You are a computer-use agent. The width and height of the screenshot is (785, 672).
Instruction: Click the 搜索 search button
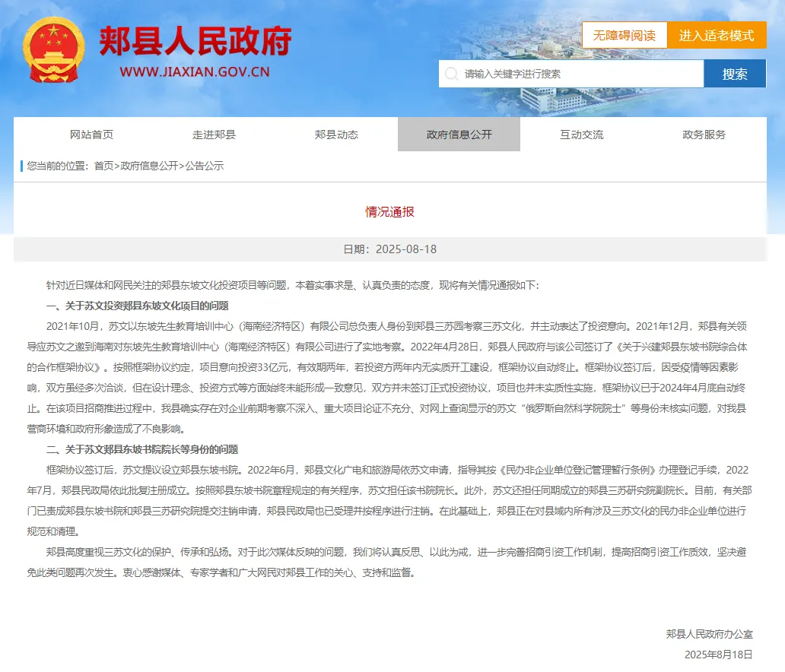735,74
